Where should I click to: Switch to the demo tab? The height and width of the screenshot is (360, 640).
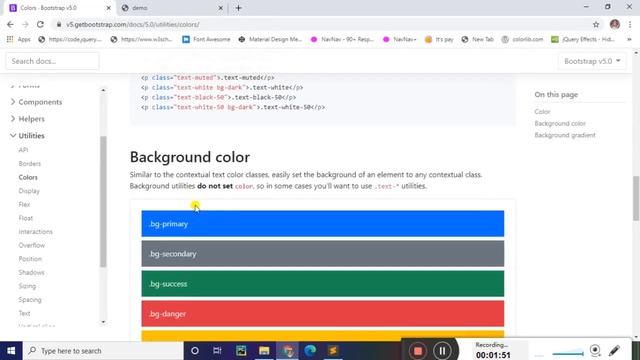coord(171,8)
